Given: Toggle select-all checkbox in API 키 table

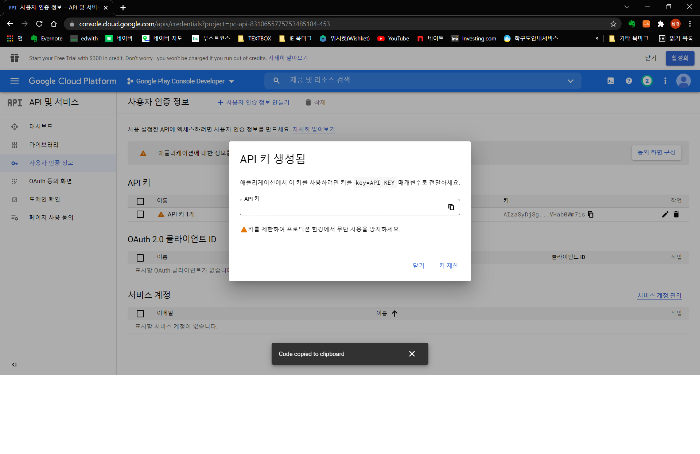Looking at the screenshot, I should point(141,201).
